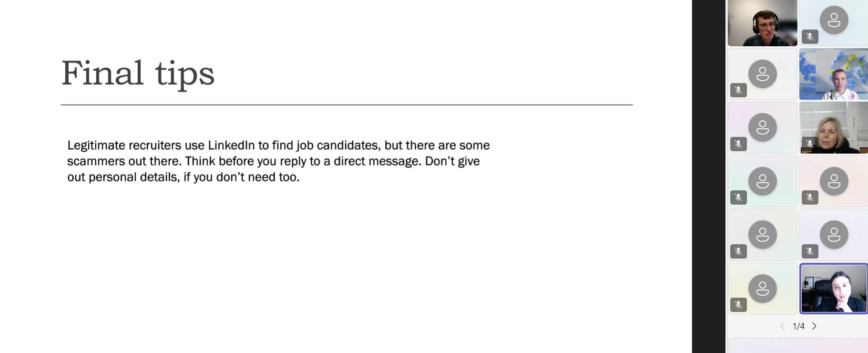This screenshot has width=868, height=353.
Task: Select the blonde woman's video tile
Action: coord(833,127)
